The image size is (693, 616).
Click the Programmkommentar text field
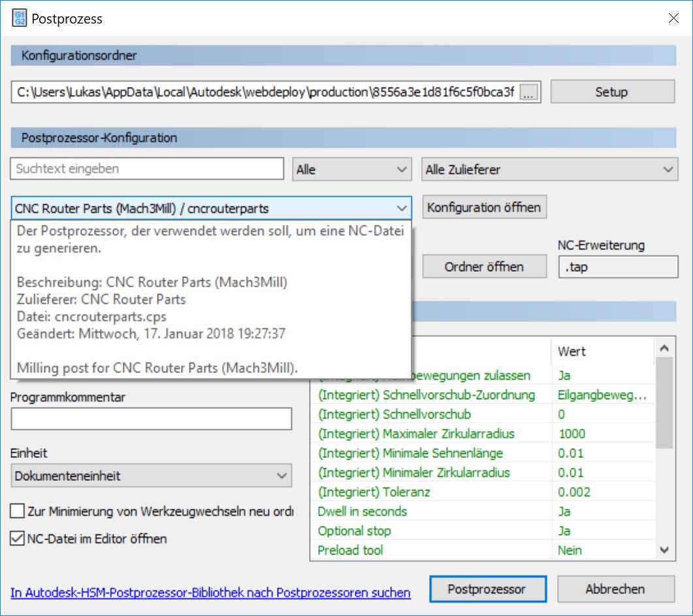(x=151, y=419)
